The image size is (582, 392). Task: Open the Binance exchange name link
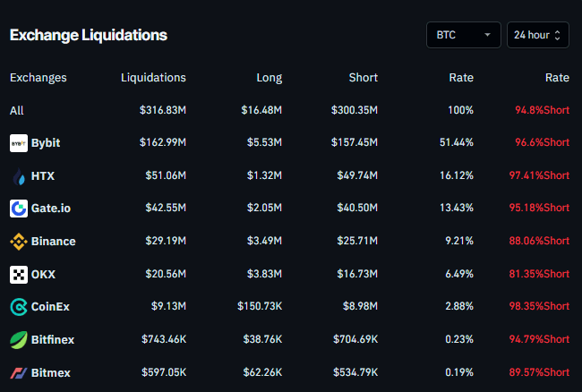tap(53, 242)
